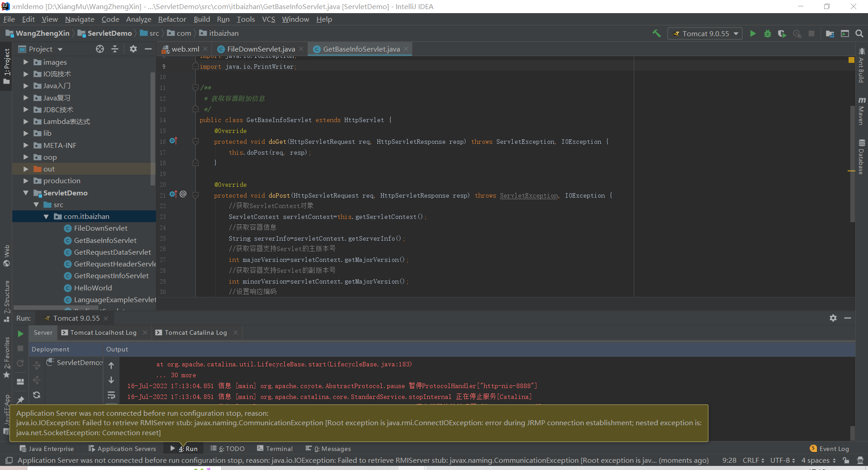This screenshot has height=470, width=868.
Task: Open Run panel settings gear
Action: (833, 318)
